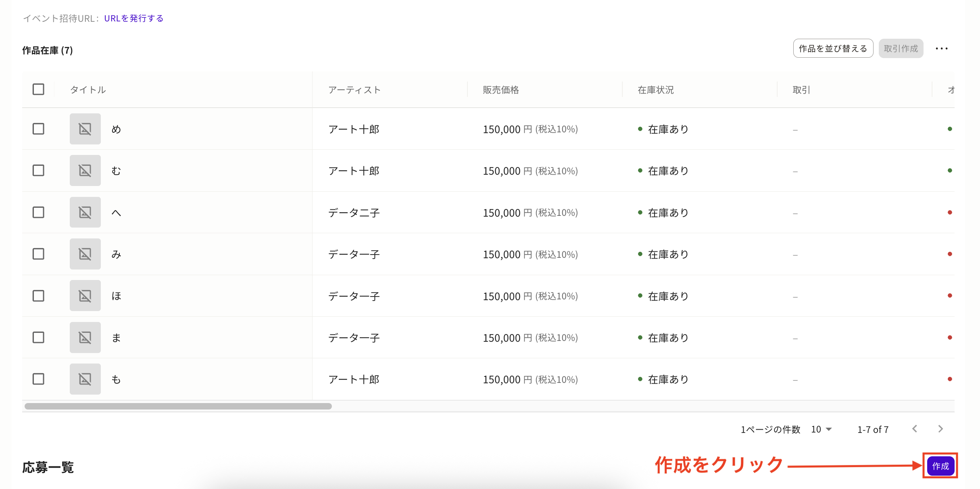Tick the checkbox next to へ

click(x=38, y=212)
